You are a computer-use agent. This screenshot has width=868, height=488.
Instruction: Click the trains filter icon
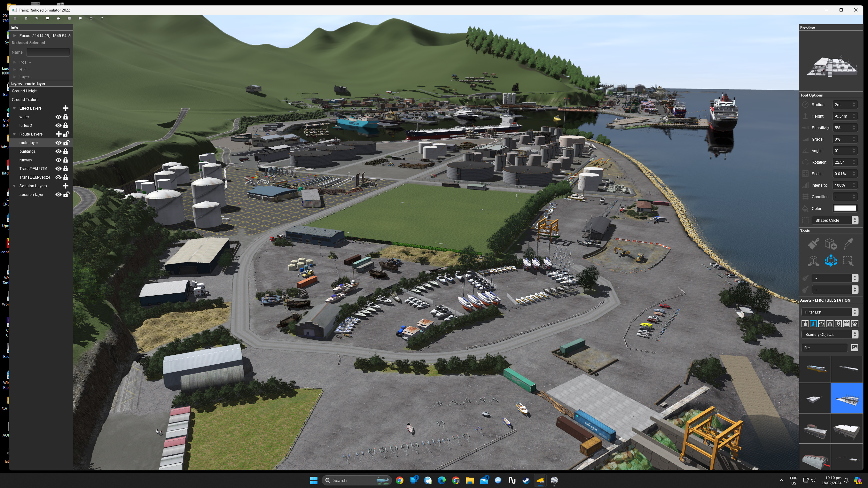(847, 324)
